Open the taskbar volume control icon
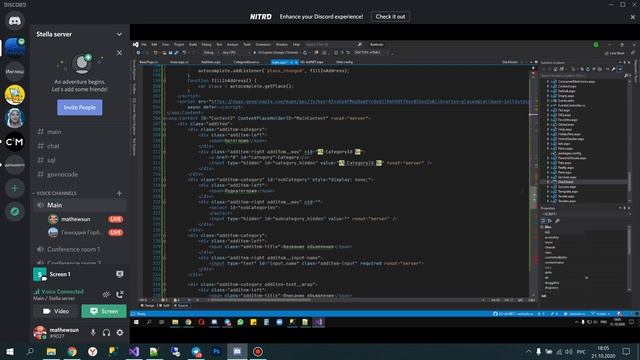This screenshot has height=360, width=640. (x=569, y=351)
